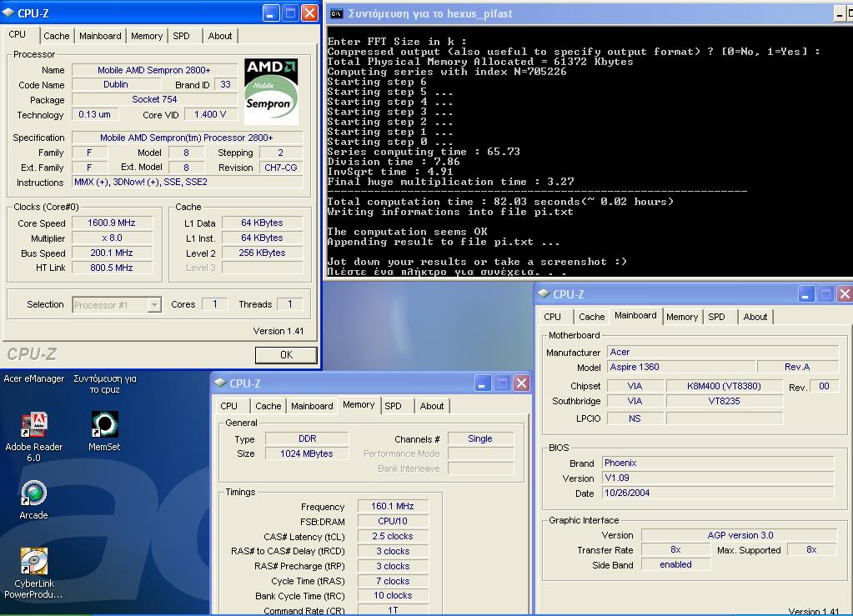Minimize the CPU-Z Mainboard window
This screenshot has width=853, height=616.
(x=805, y=294)
